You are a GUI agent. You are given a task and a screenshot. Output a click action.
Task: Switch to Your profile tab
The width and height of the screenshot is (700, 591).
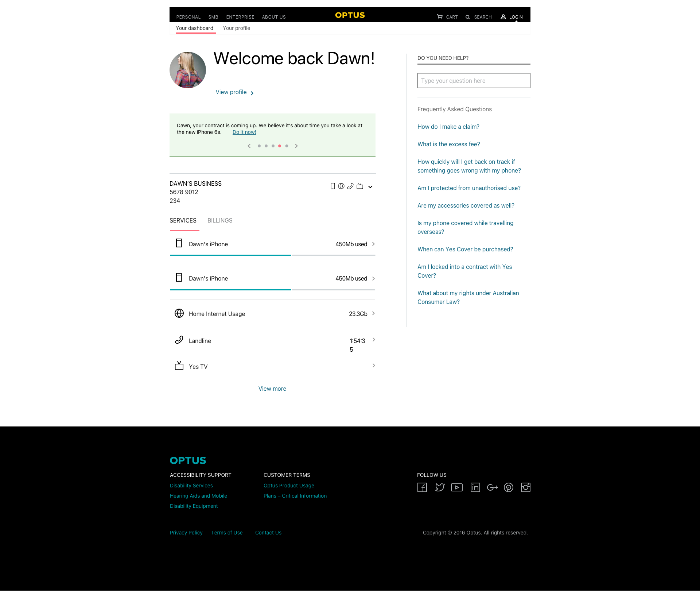tap(236, 28)
